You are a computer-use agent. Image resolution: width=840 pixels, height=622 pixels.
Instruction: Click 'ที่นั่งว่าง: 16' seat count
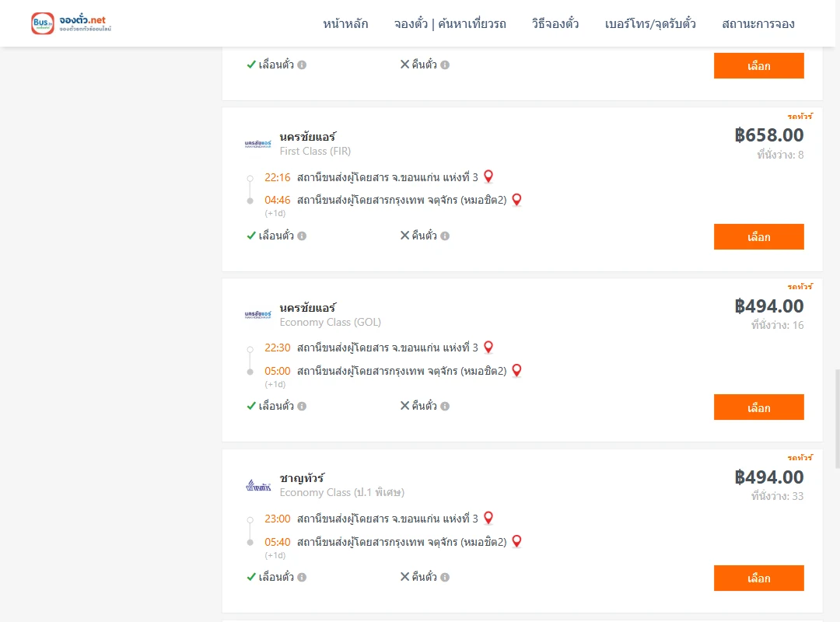click(x=777, y=325)
